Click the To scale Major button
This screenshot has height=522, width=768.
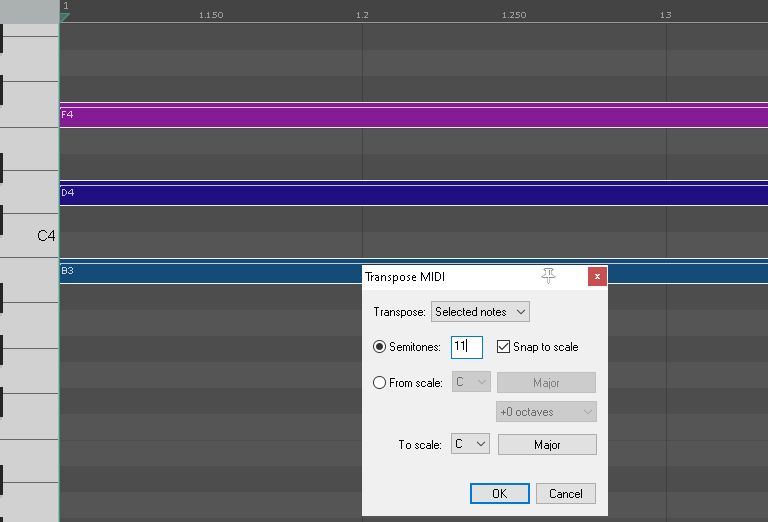(x=547, y=445)
